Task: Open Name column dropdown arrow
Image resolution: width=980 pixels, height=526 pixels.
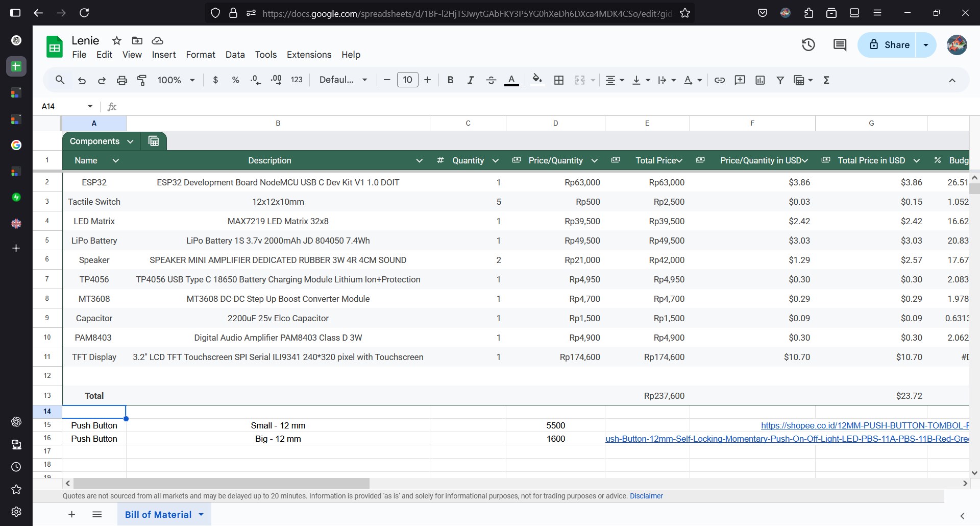Action: pyautogui.click(x=116, y=160)
